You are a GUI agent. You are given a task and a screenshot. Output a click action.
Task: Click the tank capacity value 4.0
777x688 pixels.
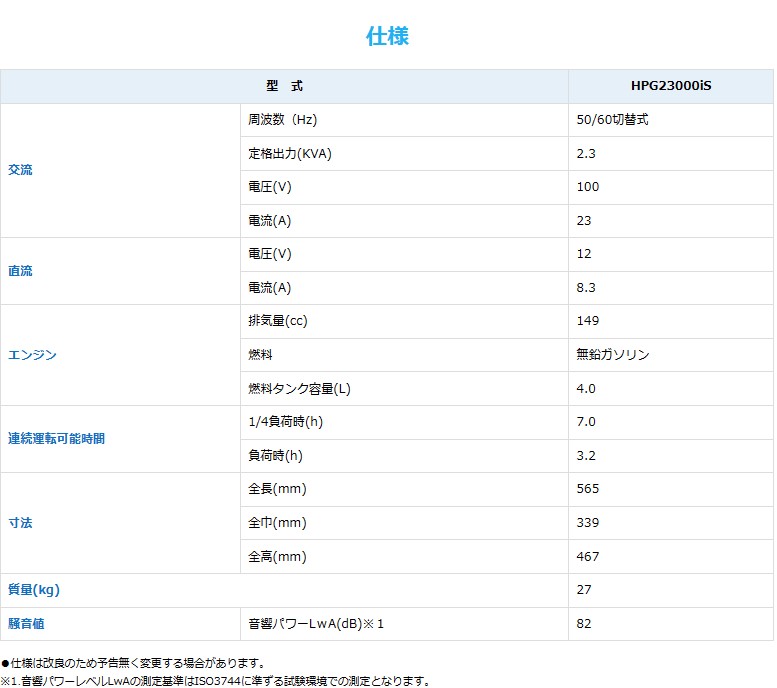point(586,389)
